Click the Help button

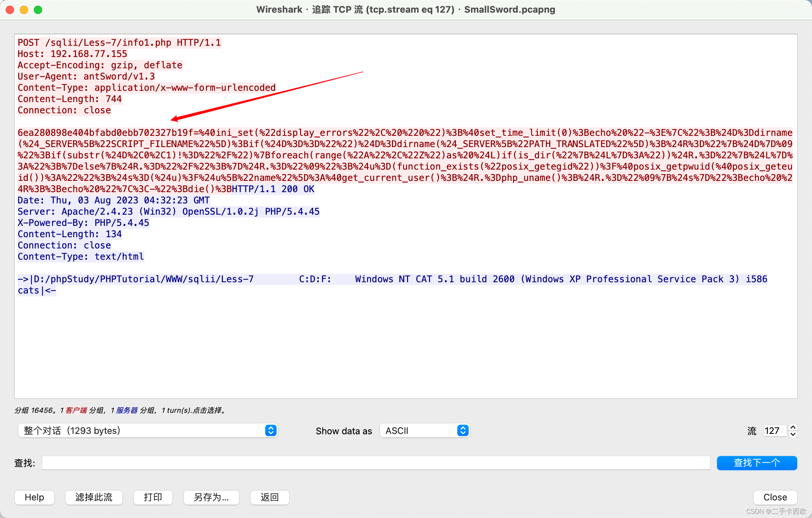[34, 497]
